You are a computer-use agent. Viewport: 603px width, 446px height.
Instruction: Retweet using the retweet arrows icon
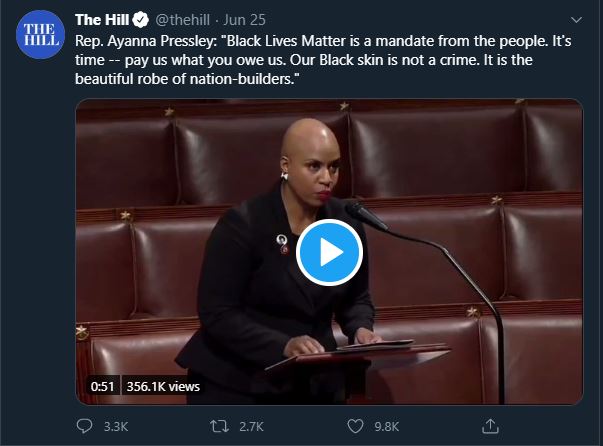coord(219,426)
